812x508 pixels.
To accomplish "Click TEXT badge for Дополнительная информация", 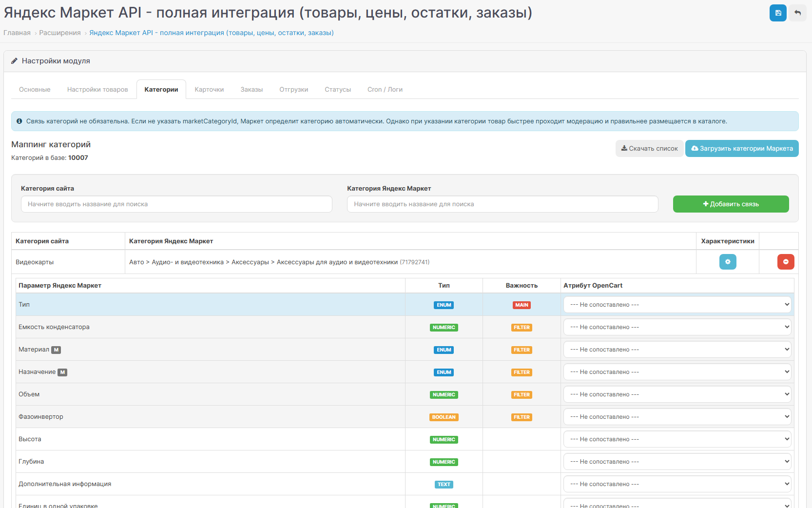I will pyautogui.click(x=444, y=484).
